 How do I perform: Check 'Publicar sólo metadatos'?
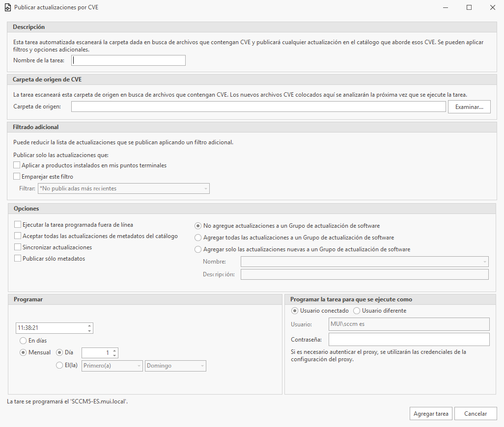tap(18, 259)
